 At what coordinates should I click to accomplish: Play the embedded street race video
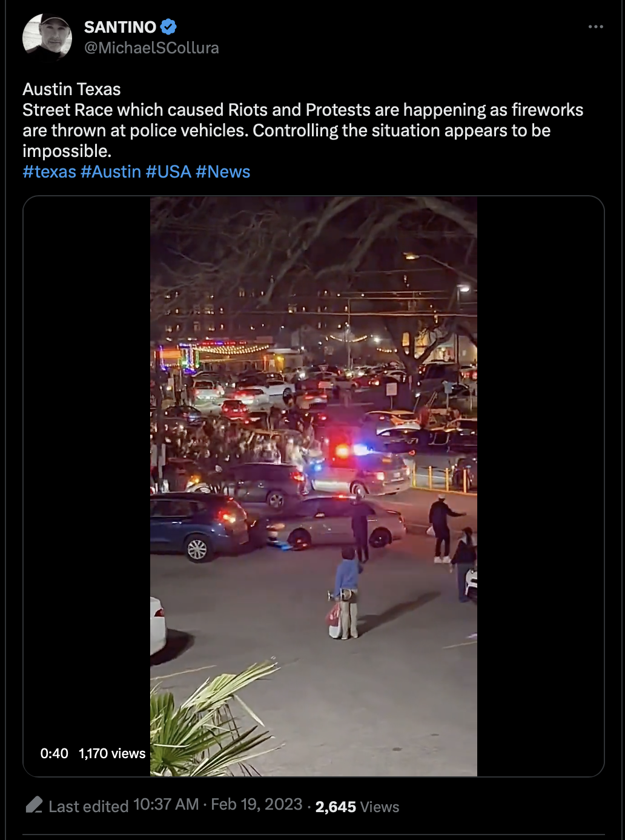(314, 486)
